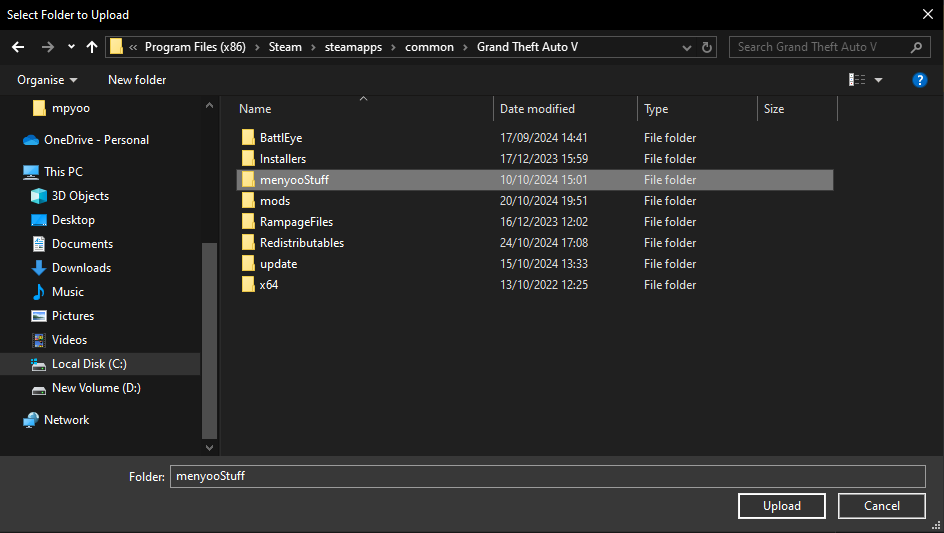The height and width of the screenshot is (533, 944).
Task: Change view with the view icon
Action: coord(857,79)
